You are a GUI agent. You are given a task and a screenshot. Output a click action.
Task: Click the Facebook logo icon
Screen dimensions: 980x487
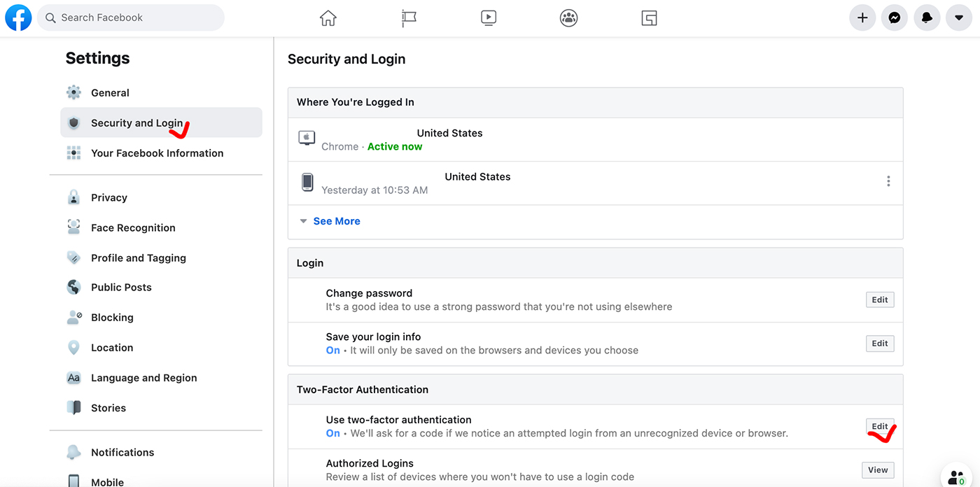18,17
